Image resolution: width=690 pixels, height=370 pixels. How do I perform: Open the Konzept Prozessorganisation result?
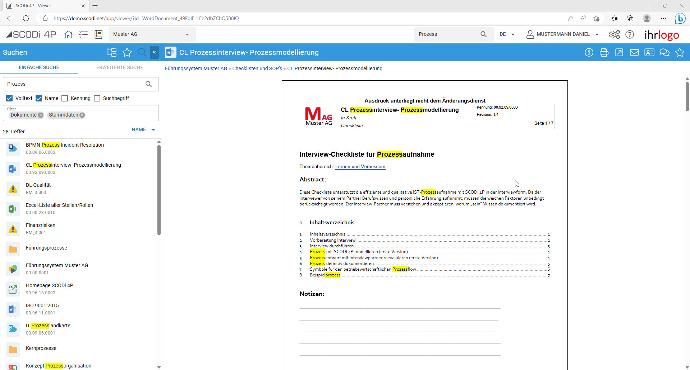click(x=79, y=366)
